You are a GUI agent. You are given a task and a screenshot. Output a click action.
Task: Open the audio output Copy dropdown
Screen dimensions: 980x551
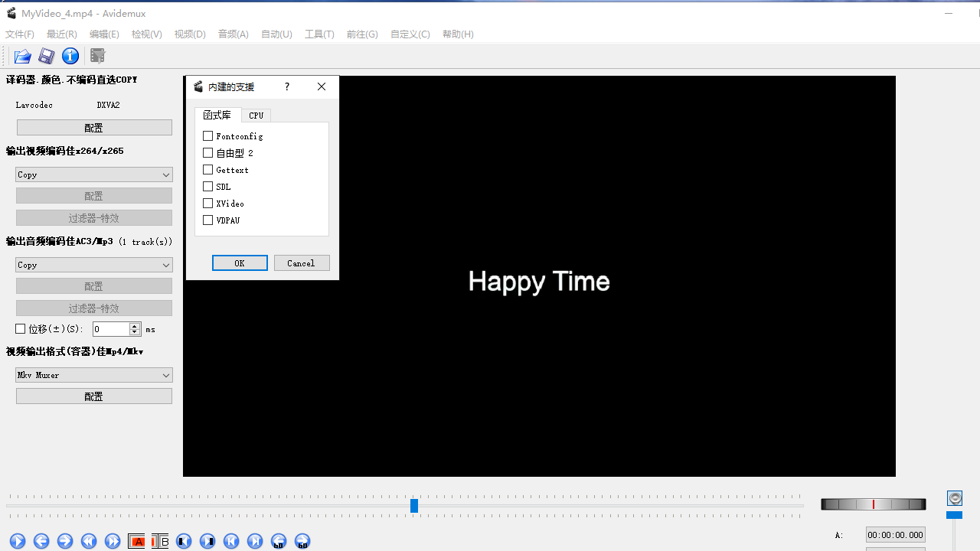tap(94, 266)
